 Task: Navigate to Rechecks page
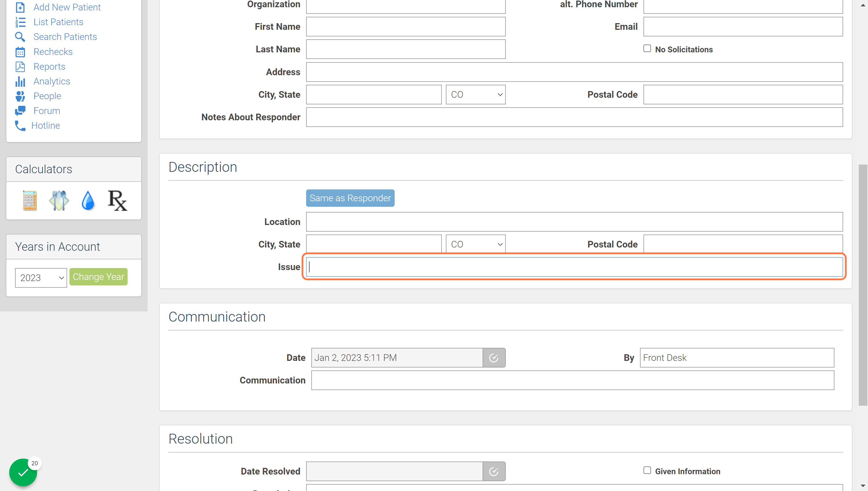coord(53,51)
